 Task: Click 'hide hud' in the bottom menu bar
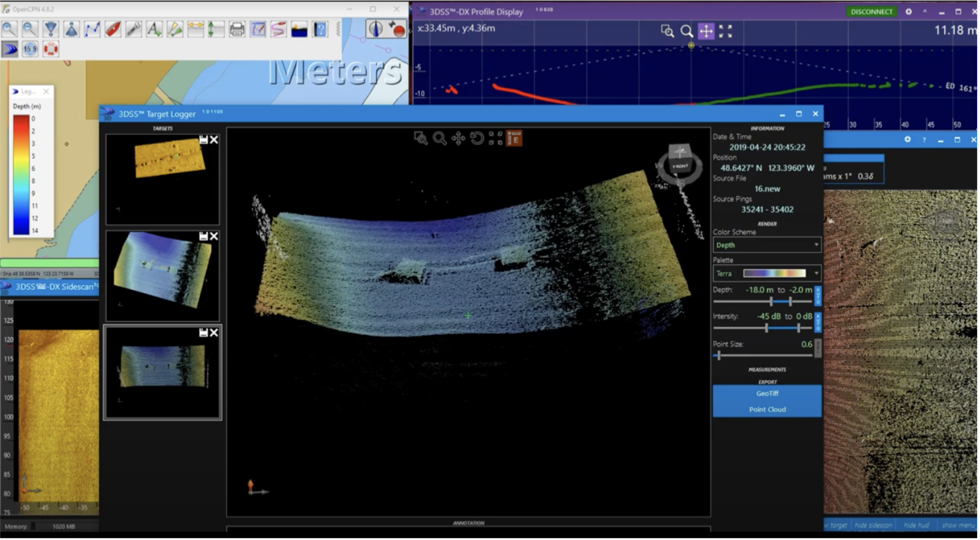coord(915,525)
